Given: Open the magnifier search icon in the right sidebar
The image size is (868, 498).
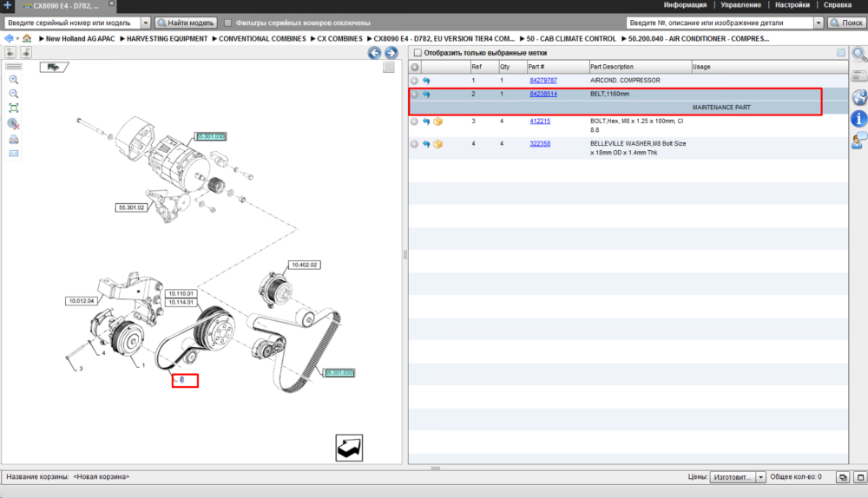Looking at the screenshot, I should click(859, 55).
